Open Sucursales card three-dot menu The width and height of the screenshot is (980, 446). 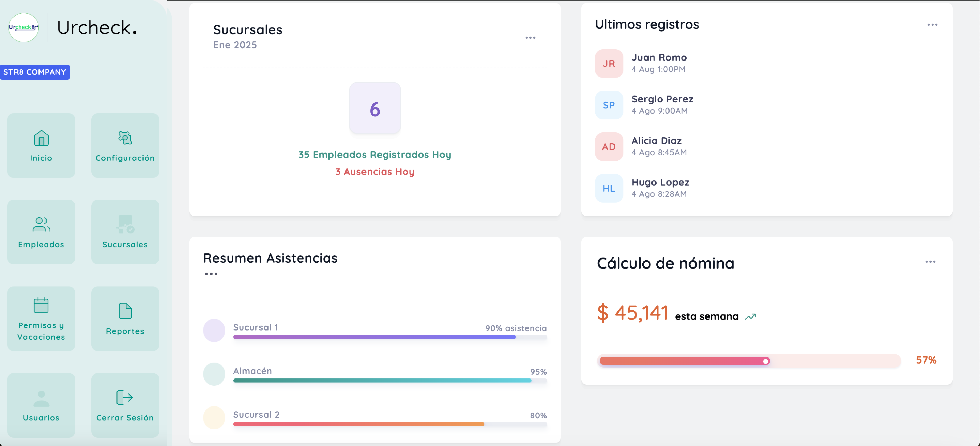point(530,38)
